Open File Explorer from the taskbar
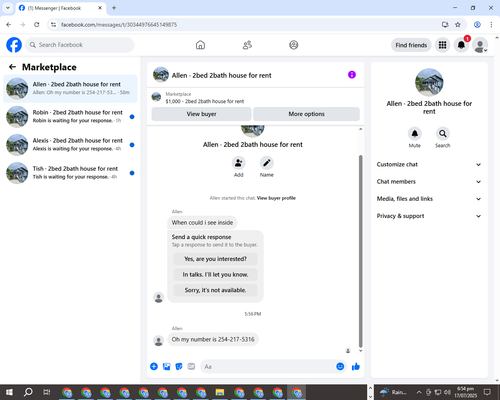This screenshot has width=500, height=400. tap(220, 392)
